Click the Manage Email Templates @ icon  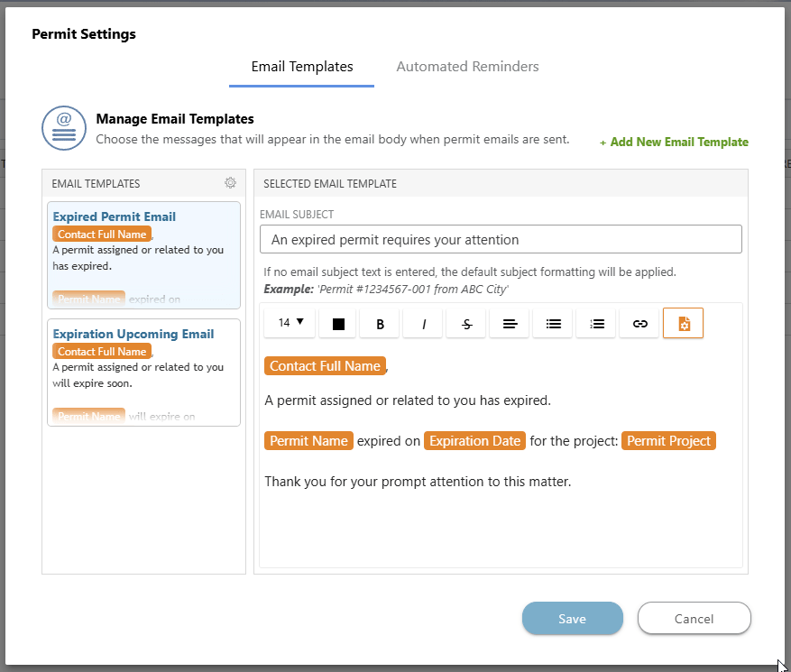point(64,128)
